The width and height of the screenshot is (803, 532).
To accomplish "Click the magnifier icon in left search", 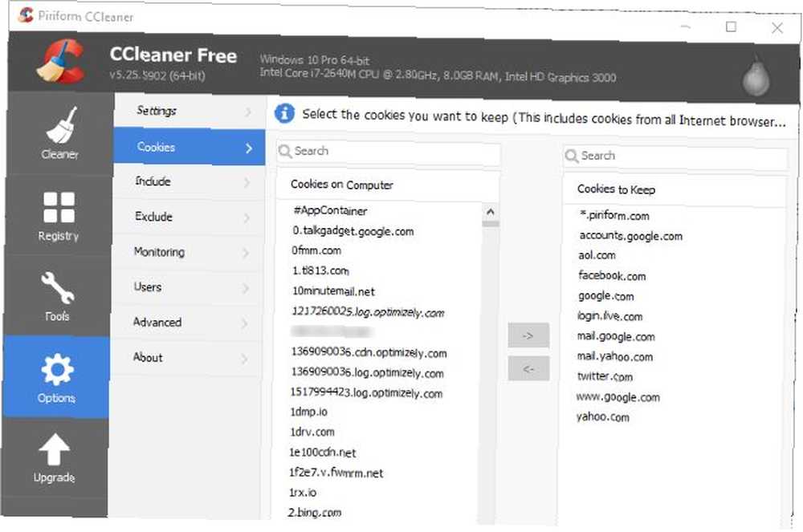I will point(285,151).
